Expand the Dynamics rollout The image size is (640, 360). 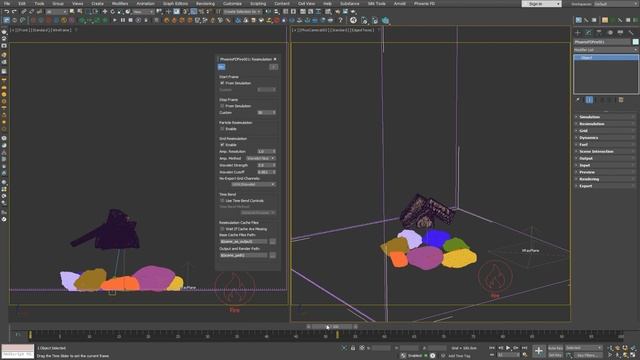(x=606, y=138)
